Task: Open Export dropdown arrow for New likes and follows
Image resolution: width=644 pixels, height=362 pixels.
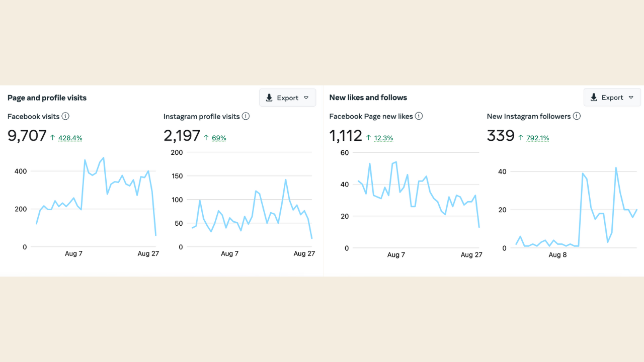Action: pyautogui.click(x=631, y=98)
